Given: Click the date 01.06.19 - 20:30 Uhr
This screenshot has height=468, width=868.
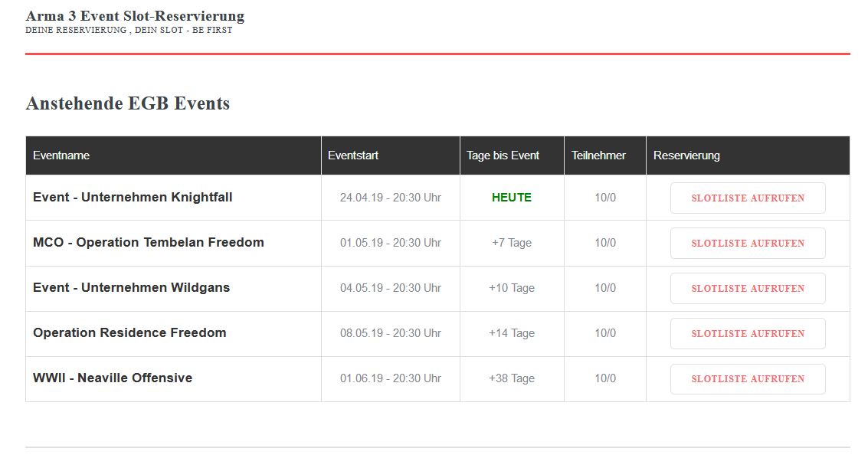Looking at the screenshot, I should pos(390,378).
